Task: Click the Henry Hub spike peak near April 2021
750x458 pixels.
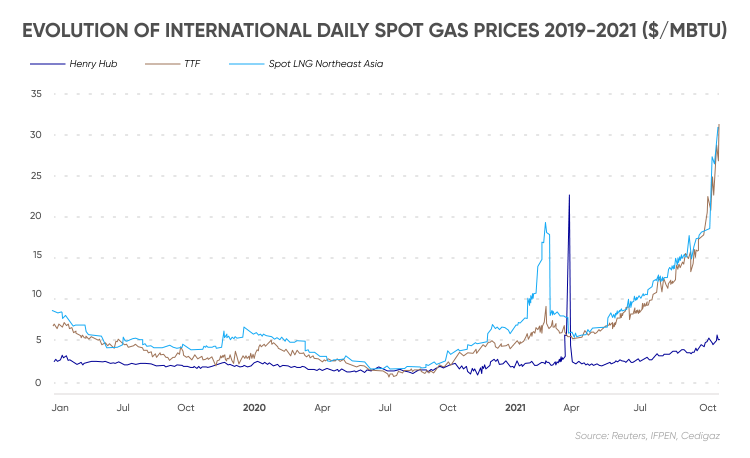Action: [x=569, y=196]
